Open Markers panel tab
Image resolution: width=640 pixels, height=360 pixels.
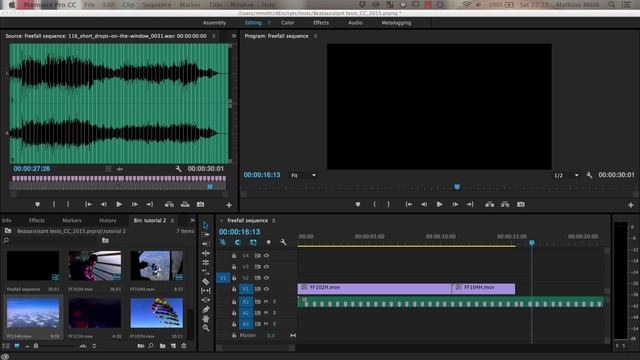[x=72, y=220]
